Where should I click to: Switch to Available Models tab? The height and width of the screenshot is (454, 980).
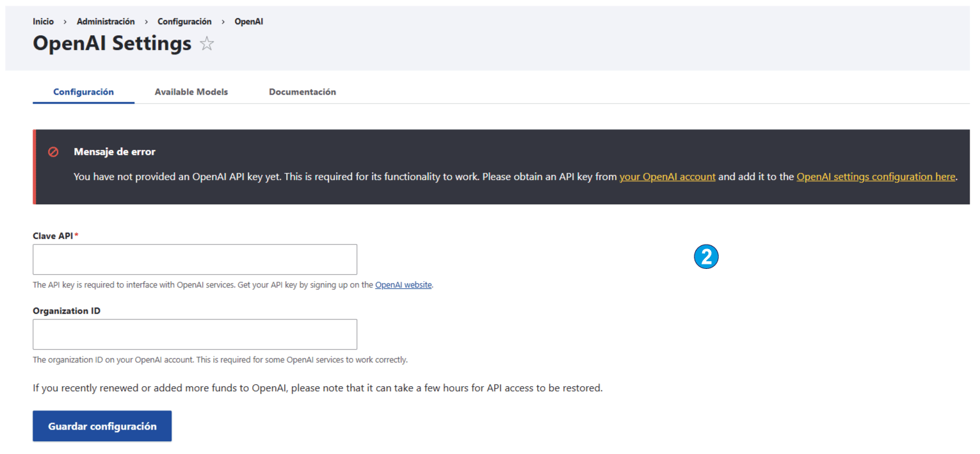[x=191, y=92]
